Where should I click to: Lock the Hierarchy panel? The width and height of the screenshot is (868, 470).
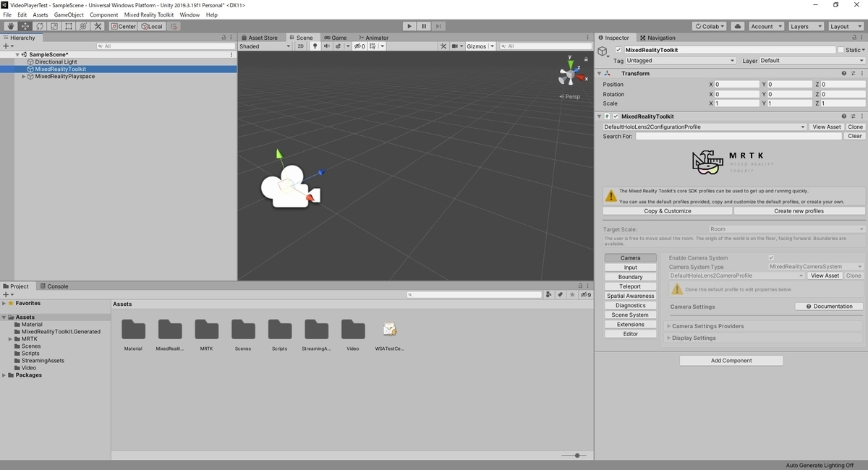[224, 38]
